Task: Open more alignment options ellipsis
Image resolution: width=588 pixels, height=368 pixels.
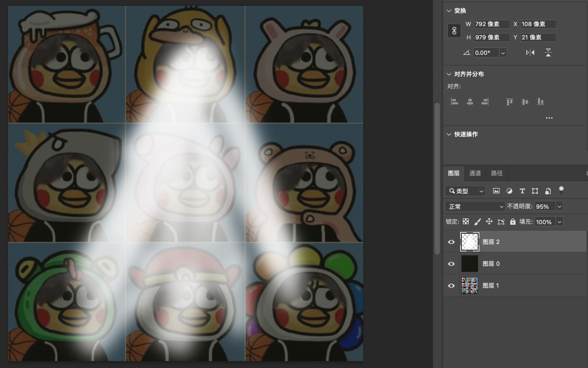Action: tap(549, 118)
